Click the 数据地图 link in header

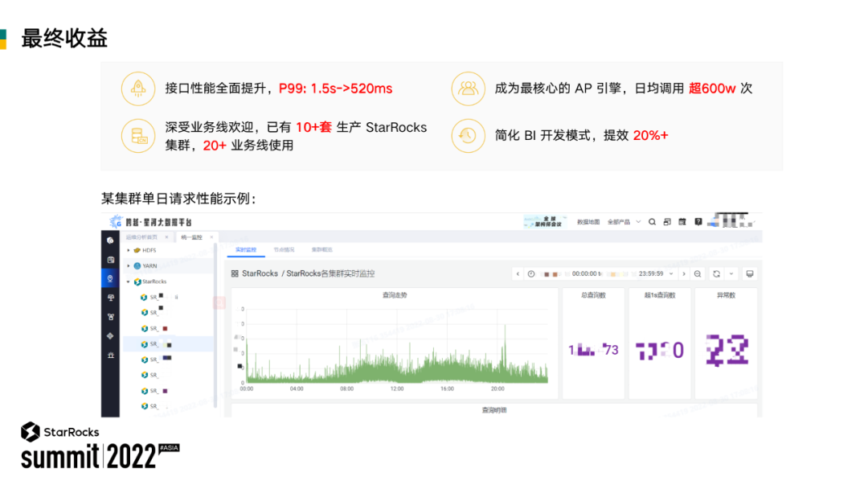click(588, 221)
